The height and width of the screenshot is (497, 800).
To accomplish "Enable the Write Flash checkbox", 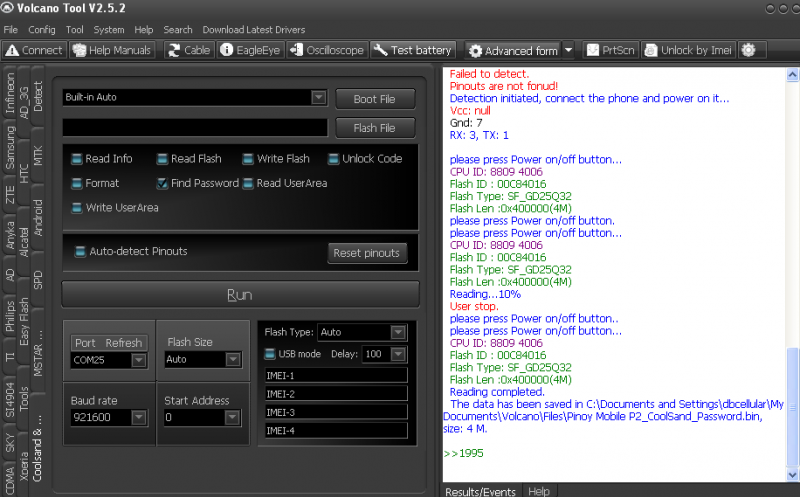I will pyautogui.click(x=248, y=159).
